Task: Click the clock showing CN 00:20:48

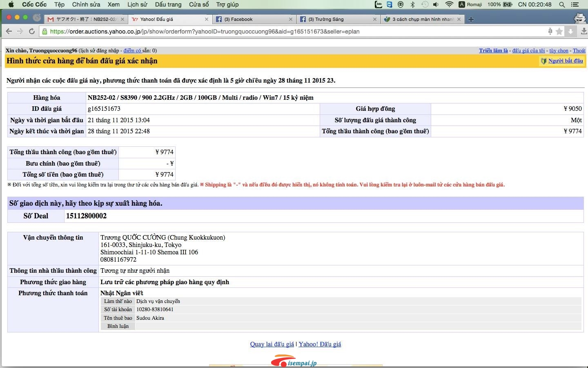Action: pos(535,4)
